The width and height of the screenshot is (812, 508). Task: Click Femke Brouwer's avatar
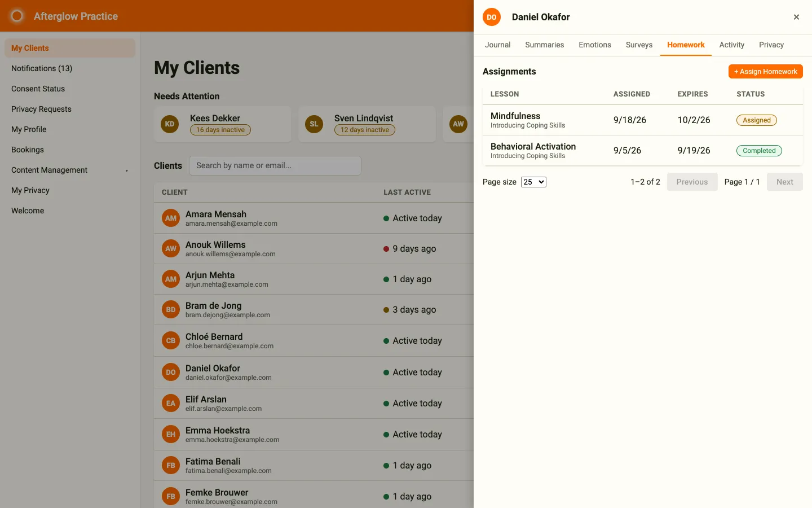(x=171, y=496)
